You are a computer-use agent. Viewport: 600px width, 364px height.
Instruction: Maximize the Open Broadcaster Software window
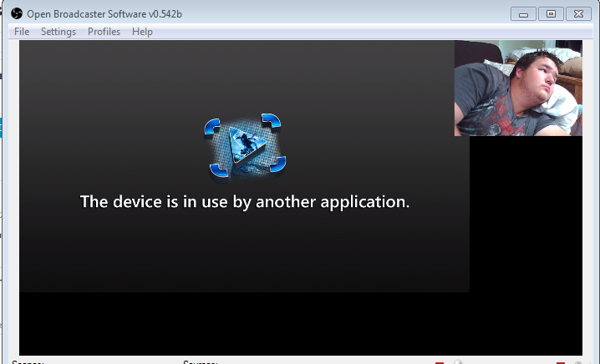[551, 14]
